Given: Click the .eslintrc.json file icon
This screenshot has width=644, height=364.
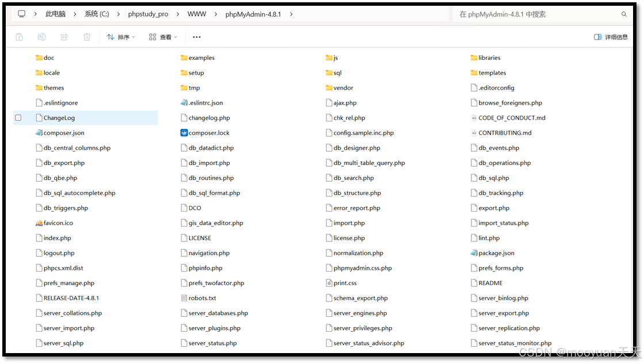Looking at the screenshot, I should pos(184,102).
